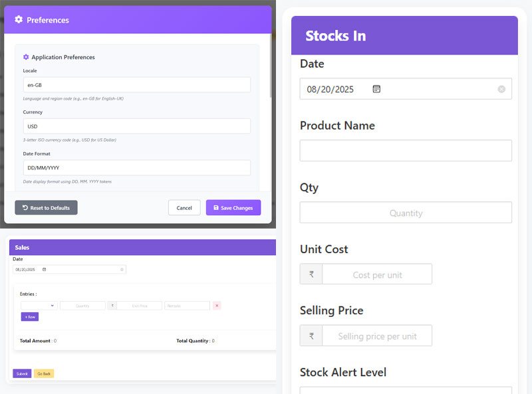Viewport: 532px width, 394px height.
Task: Click the Product Name text box
Action: point(406,151)
